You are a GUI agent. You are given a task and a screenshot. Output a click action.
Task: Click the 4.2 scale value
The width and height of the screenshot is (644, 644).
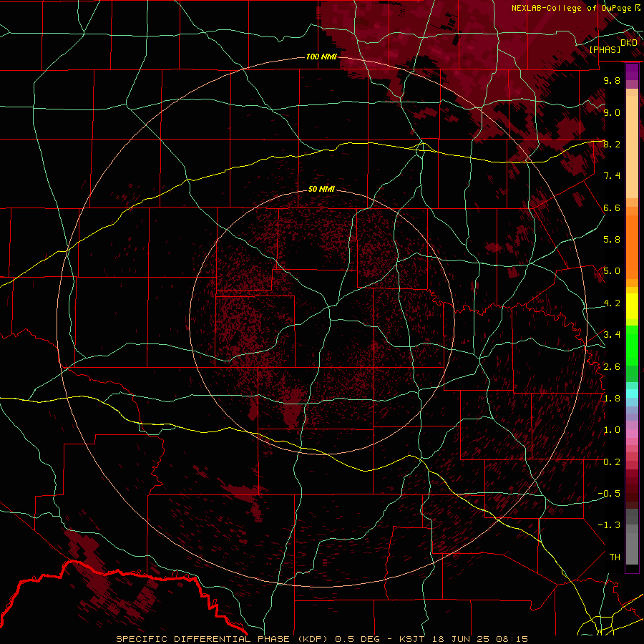612,303
